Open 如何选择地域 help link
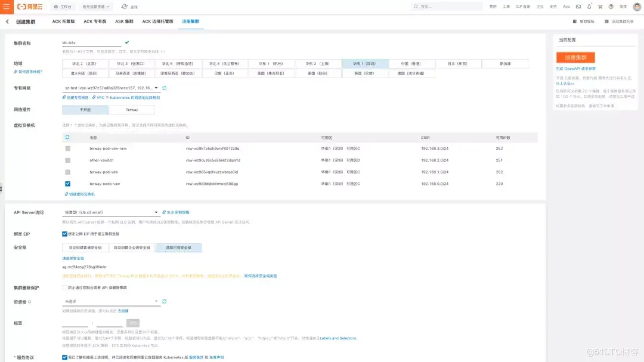 [x=29, y=72]
